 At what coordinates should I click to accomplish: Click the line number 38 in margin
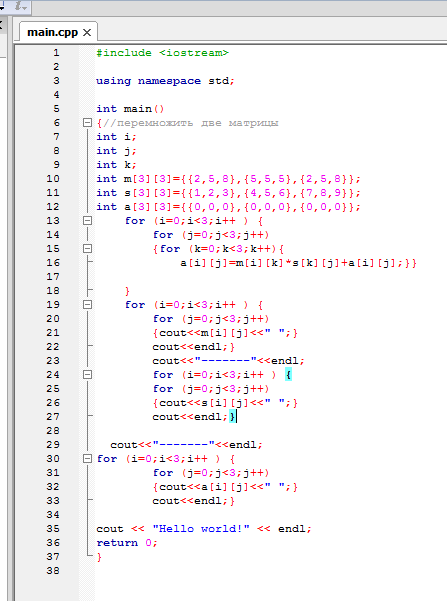coord(53,571)
